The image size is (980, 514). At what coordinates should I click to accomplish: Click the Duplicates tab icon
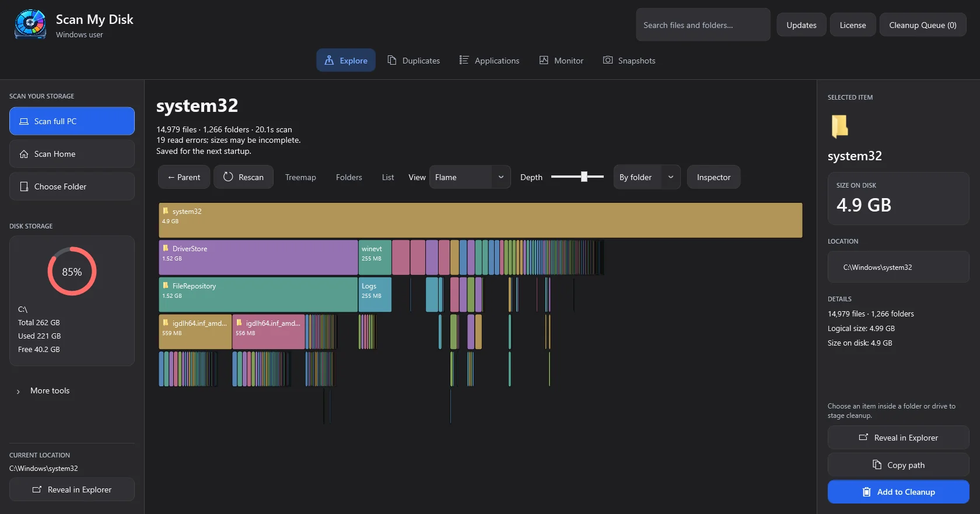coord(392,60)
